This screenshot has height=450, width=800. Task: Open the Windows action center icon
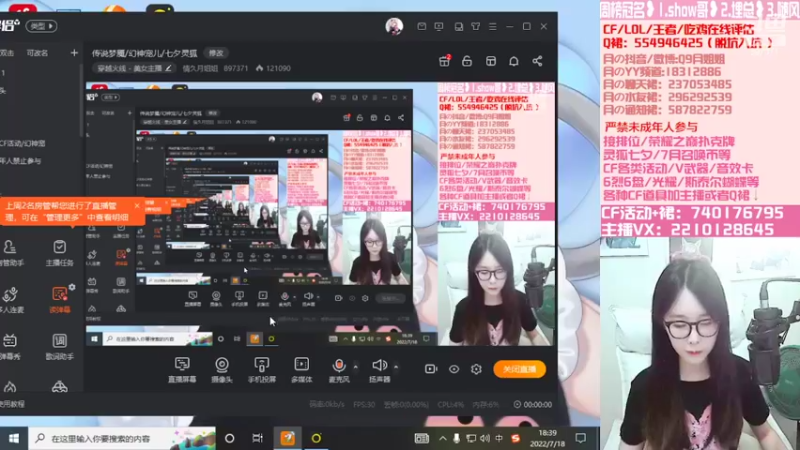pos(581,438)
